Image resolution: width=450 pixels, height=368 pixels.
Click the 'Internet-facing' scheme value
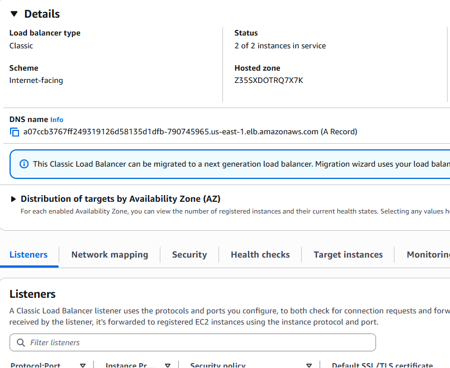[x=36, y=80]
